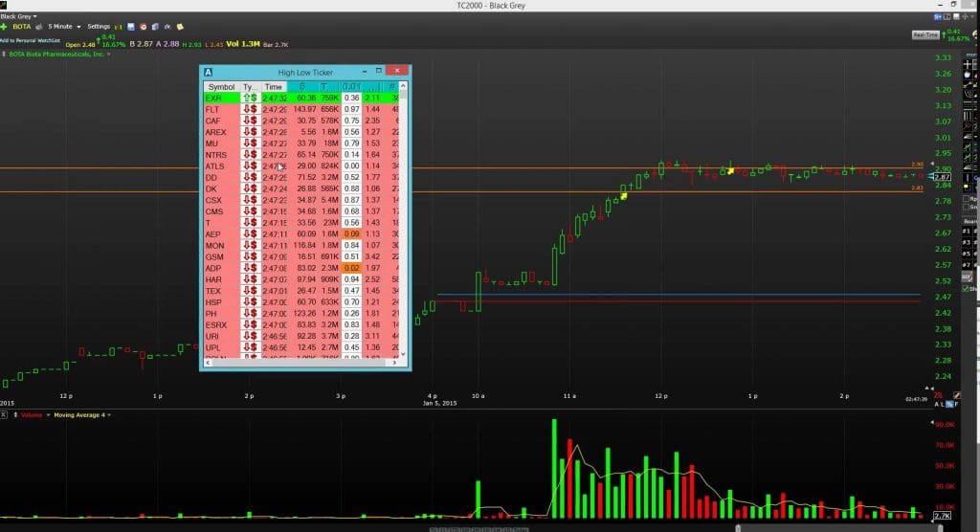The image size is (980, 532).
Task: Expand the BOTA Biota Pharmaceuticals plot dropdown
Action: (x=108, y=55)
